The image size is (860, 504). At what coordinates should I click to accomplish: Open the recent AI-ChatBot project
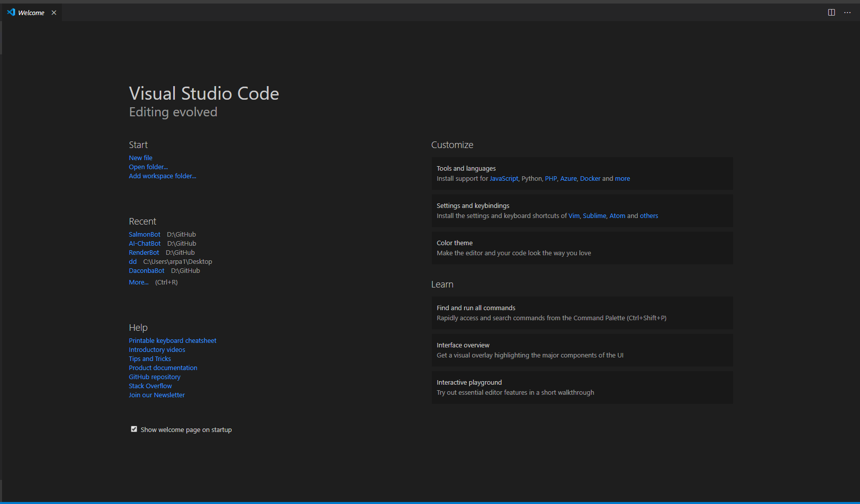145,243
